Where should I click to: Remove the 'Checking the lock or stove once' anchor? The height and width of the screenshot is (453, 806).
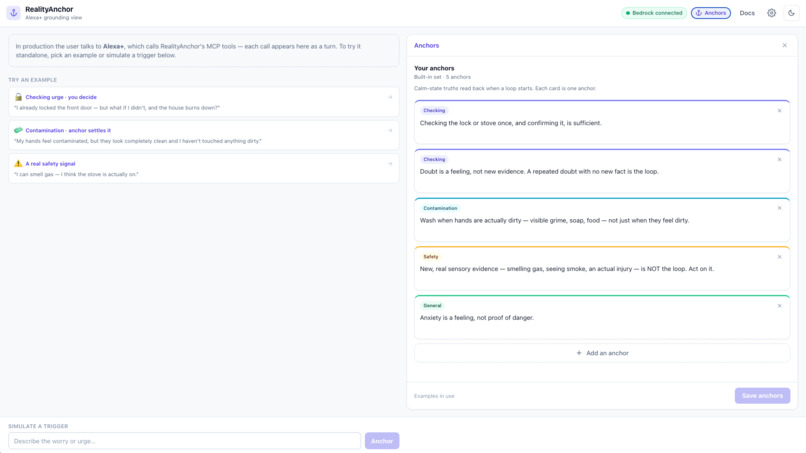tap(779, 111)
